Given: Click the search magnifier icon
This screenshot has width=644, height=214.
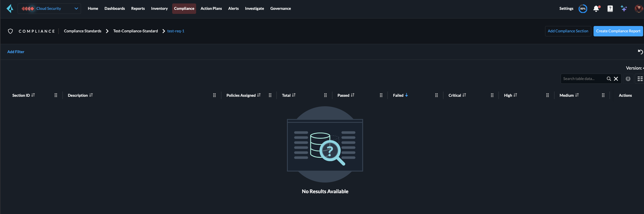Looking at the screenshot, I should (609, 79).
